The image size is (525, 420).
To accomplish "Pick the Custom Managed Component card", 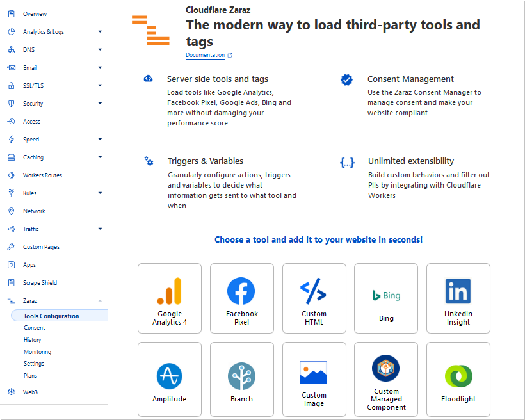I will (386, 379).
